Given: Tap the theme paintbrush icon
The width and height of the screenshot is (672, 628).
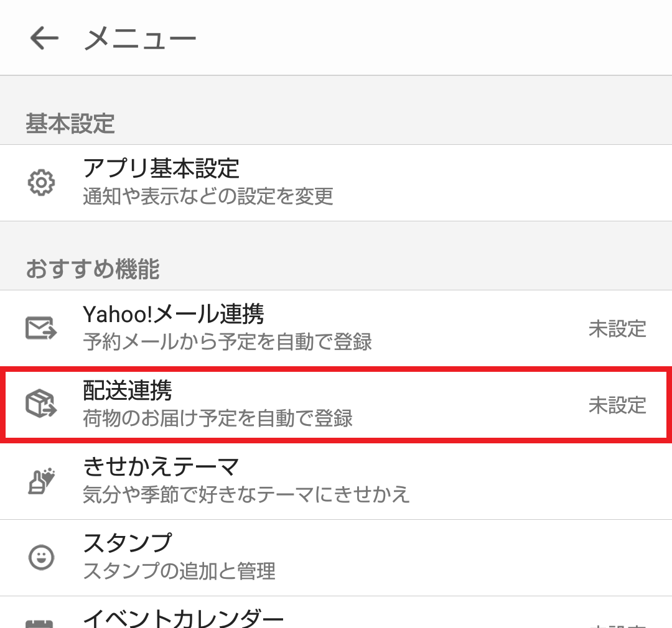Looking at the screenshot, I should 42,481.
